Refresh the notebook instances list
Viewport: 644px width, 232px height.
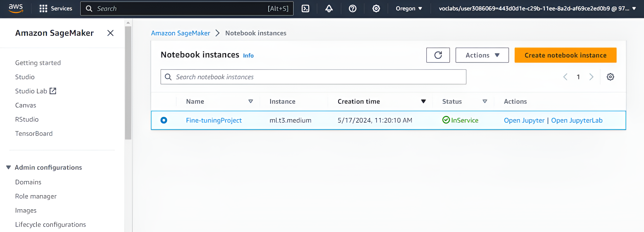point(438,55)
